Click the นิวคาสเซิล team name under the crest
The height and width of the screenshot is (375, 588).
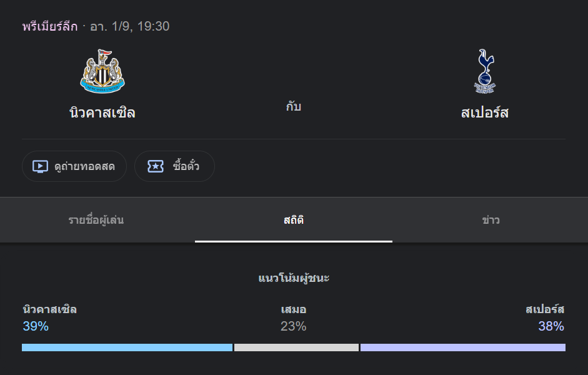pyautogui.click(x=102, y=112)
